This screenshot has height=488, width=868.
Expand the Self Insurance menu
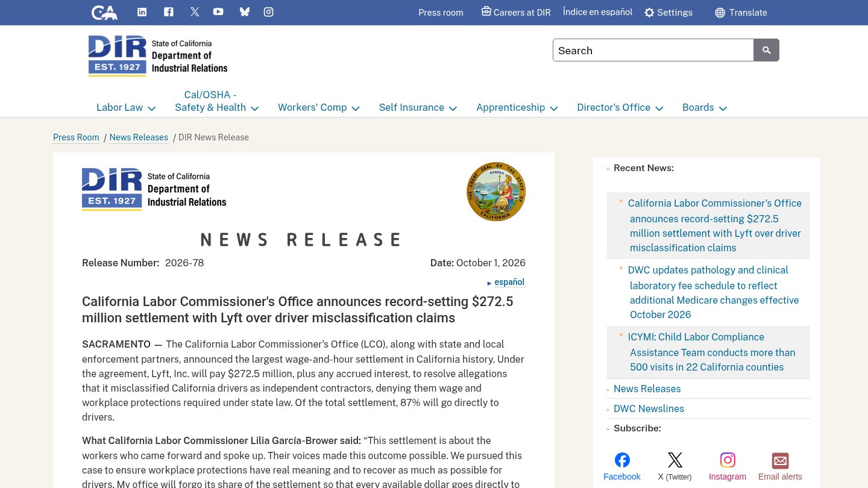(x=418, y=107)
